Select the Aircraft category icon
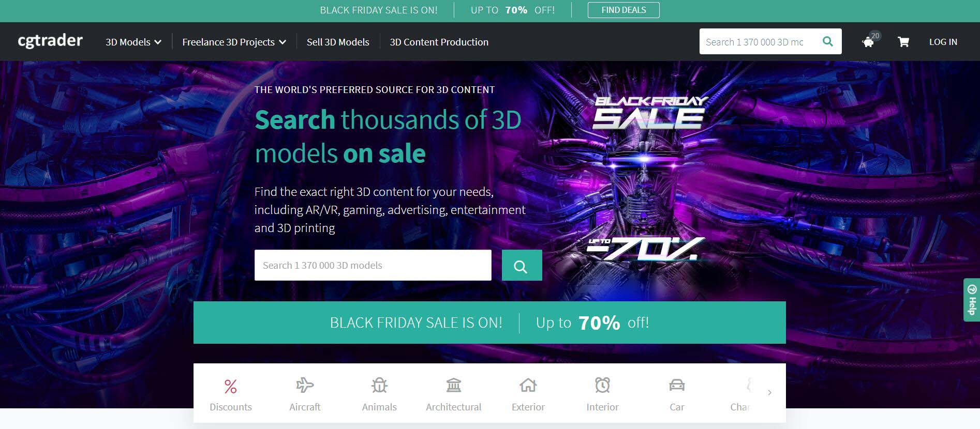The image size is (980, 429). [305, 385]
